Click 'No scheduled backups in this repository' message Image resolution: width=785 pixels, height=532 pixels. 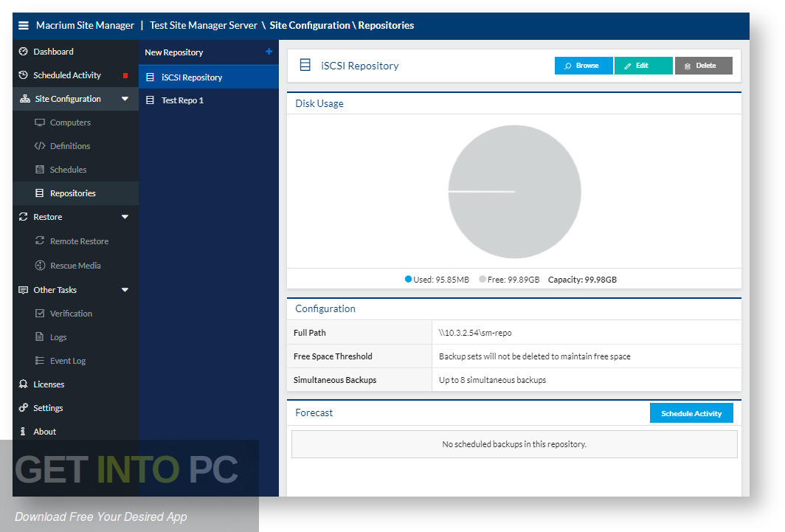point(514,444)
